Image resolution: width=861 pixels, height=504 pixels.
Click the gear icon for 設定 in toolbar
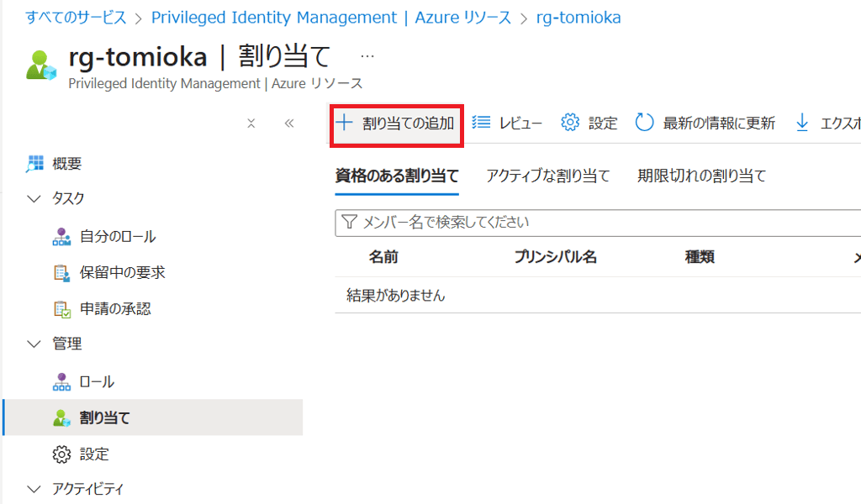point(570,123)
